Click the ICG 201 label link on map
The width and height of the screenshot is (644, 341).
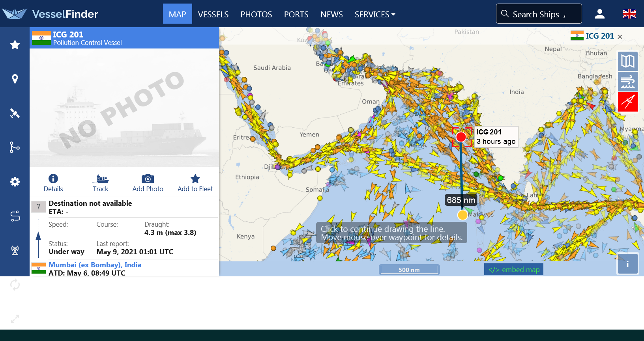(x=600, y=36)
